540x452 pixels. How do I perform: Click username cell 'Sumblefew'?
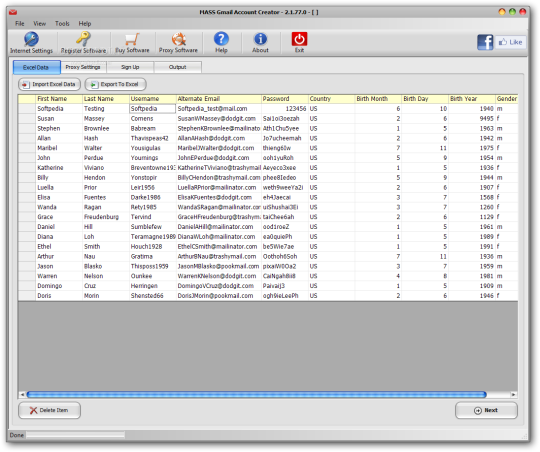pos(153,227)
